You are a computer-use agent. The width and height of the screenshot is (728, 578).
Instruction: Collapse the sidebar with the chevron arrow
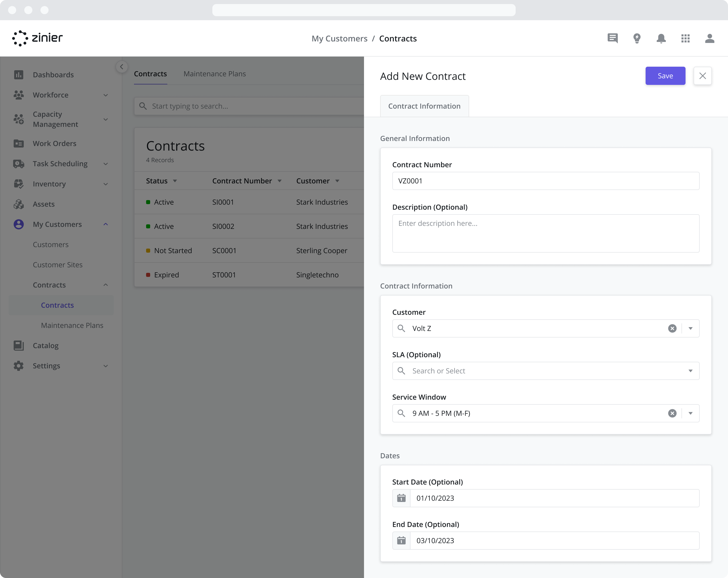click(122, 66)
